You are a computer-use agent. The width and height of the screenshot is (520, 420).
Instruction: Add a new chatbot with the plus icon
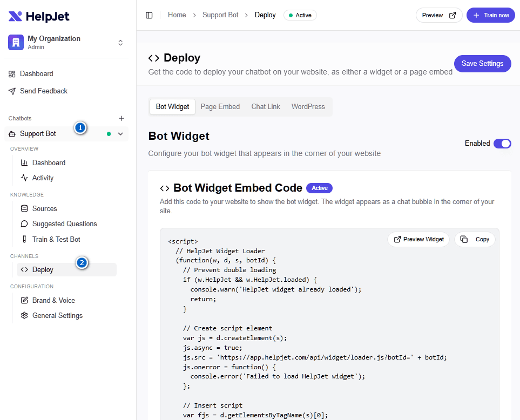121,118
